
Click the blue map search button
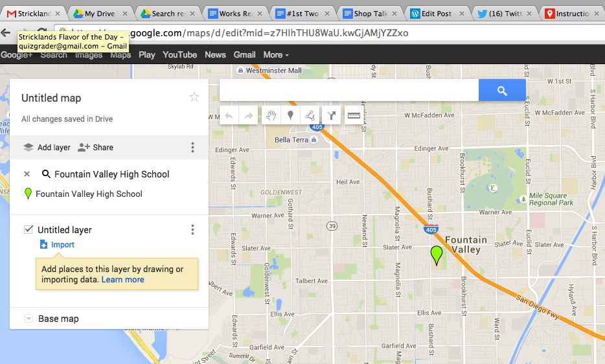[501, 91]
